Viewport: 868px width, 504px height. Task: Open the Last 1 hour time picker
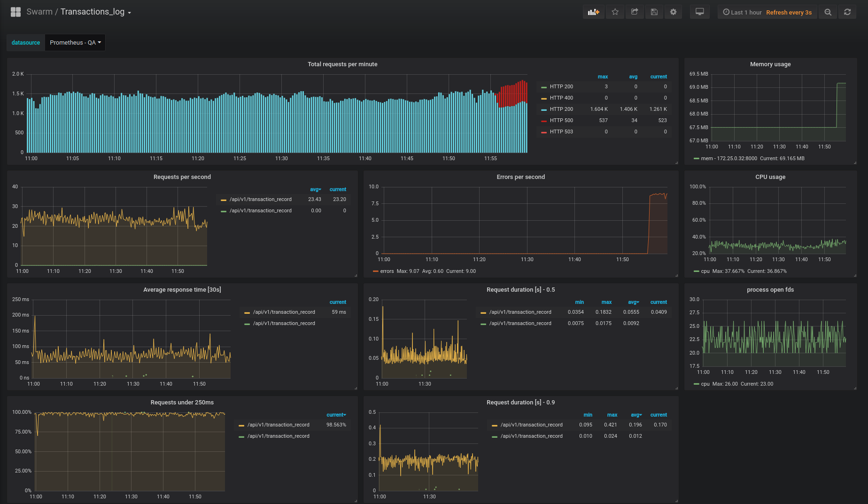click(742, 13)
